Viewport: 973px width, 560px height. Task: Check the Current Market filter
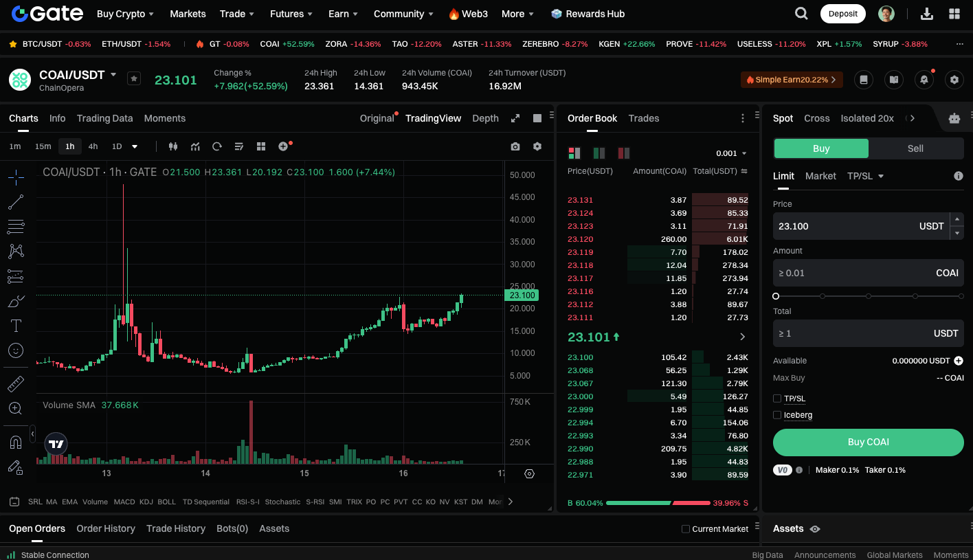pyautogui.click(x=685, y=529)
